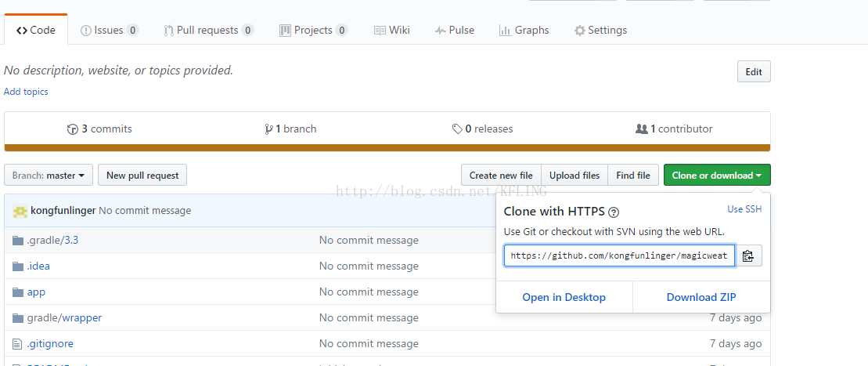Click the language color bar
This screenshot has width=868, height=366.
coord(387,147)
